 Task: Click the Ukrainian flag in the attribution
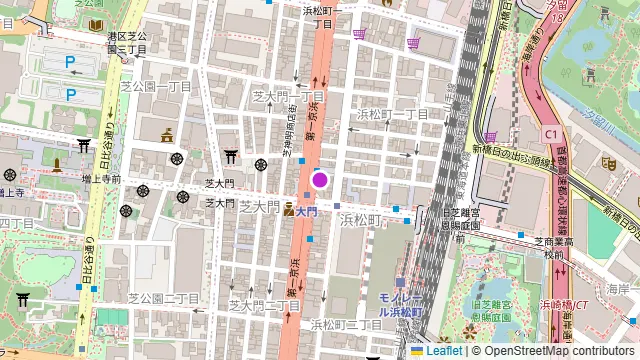click(x=417, y=351)
